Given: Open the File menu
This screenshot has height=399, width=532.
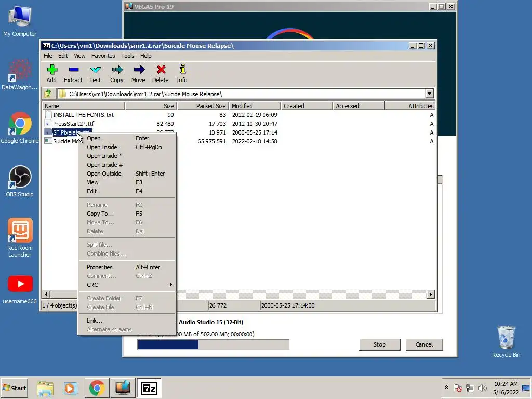Looking at the screenshot, I should pos(48,56).
